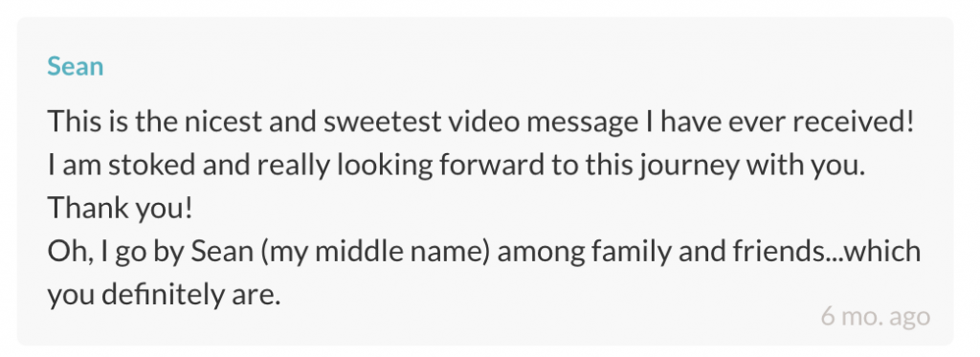Click the word nicest in first line
980x357 pixels.
[x=222, y=122]
